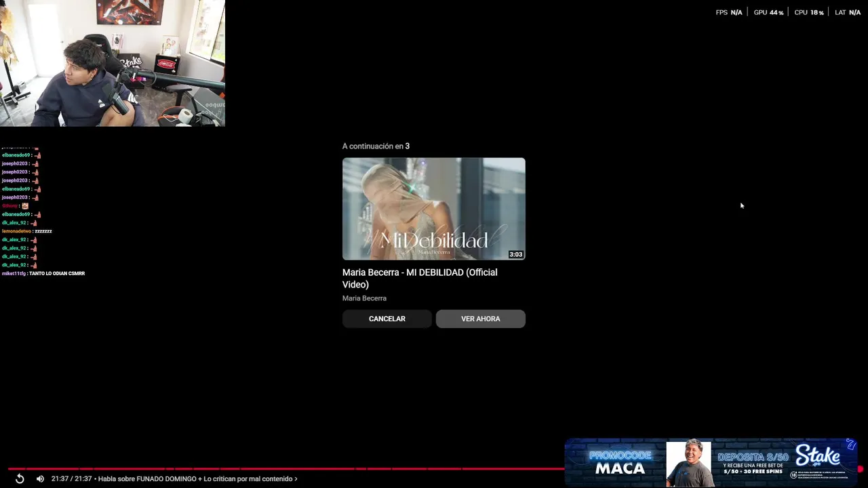
Task: Cancel the upcoming autoplay video
Action: [x=387, y=319]
